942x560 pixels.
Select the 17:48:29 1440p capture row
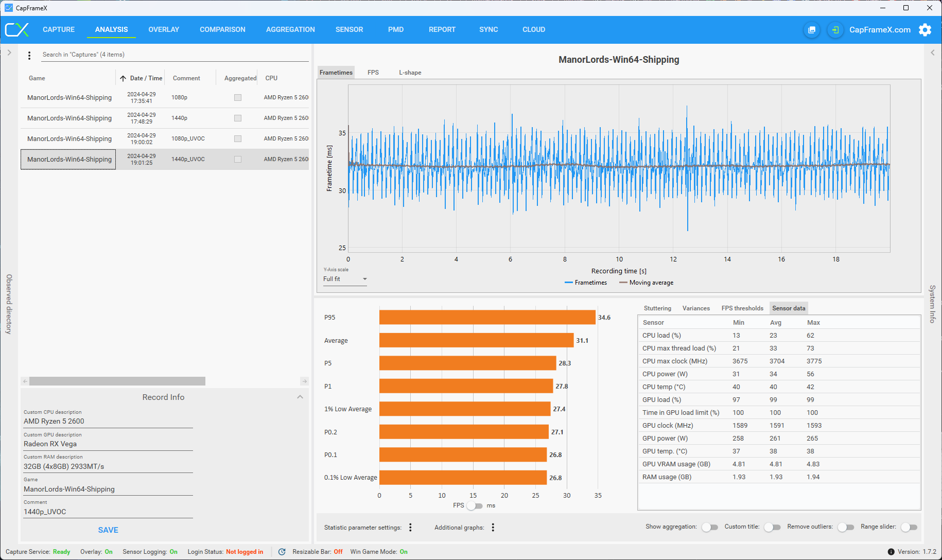tap(165, 118)
